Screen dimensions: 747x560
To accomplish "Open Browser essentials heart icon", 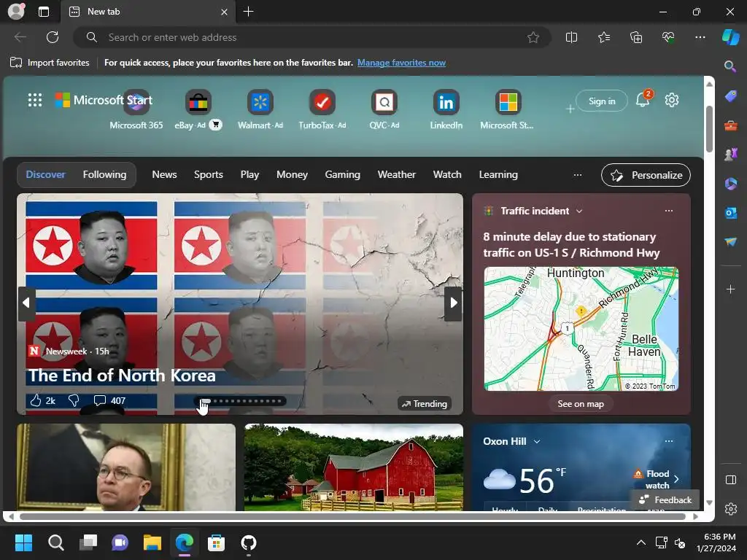I will [x=668, y=37].
